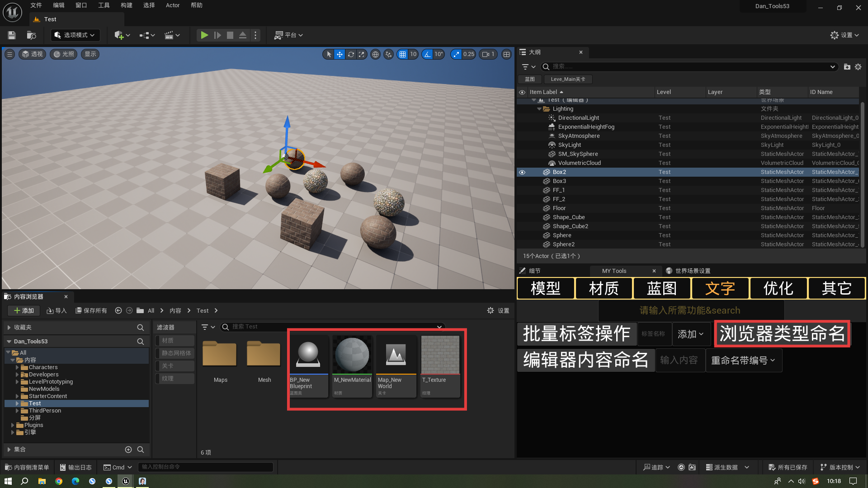Viewport: 868px width, 488px height.
Task: Open the 光照 lit view mode menu
Action: (64, 54)
